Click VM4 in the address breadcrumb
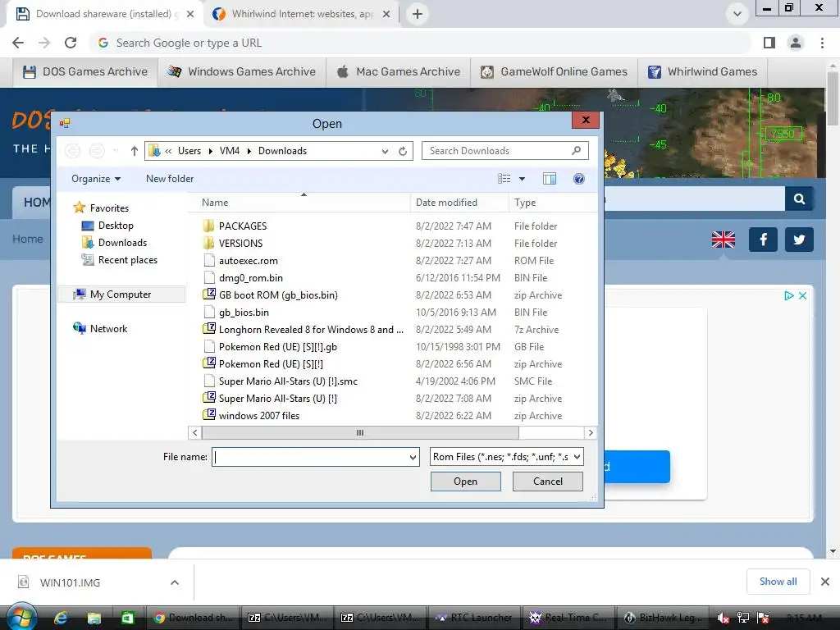Viewport: 840px width, 630px height. [230, 151]
